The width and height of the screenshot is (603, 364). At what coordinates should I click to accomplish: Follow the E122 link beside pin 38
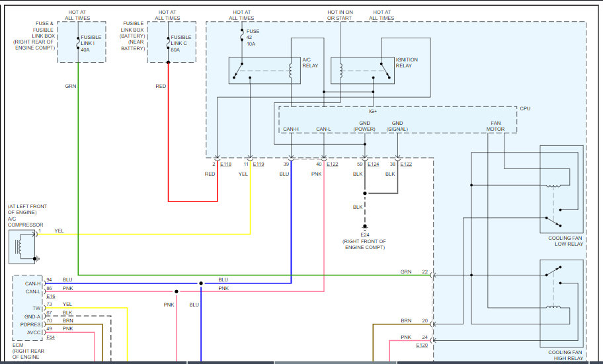click(406, 164)
